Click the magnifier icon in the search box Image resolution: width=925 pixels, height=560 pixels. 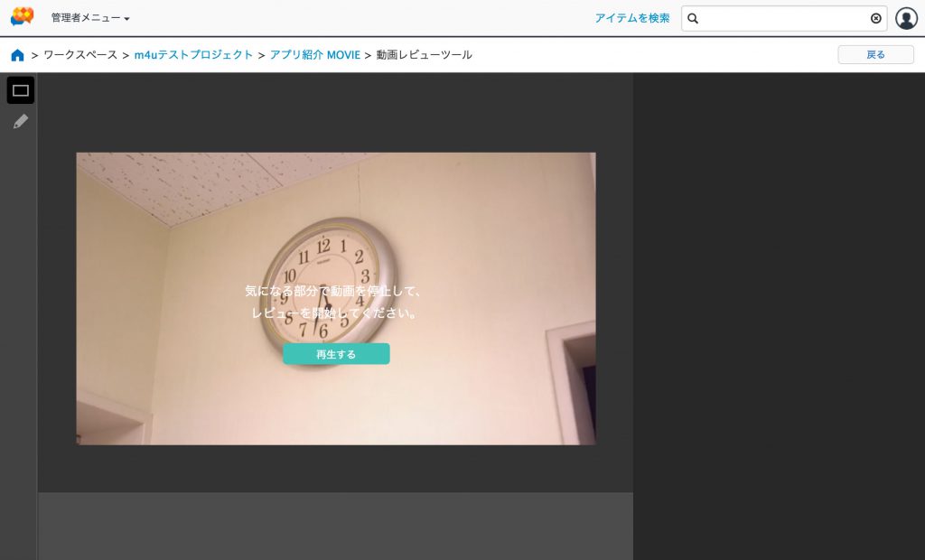pos(693,18)
